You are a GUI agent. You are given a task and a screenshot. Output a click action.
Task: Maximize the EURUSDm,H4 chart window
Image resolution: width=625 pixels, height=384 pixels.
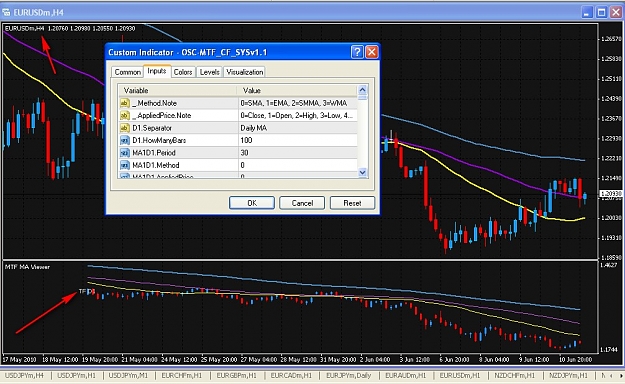coord(601,12)
